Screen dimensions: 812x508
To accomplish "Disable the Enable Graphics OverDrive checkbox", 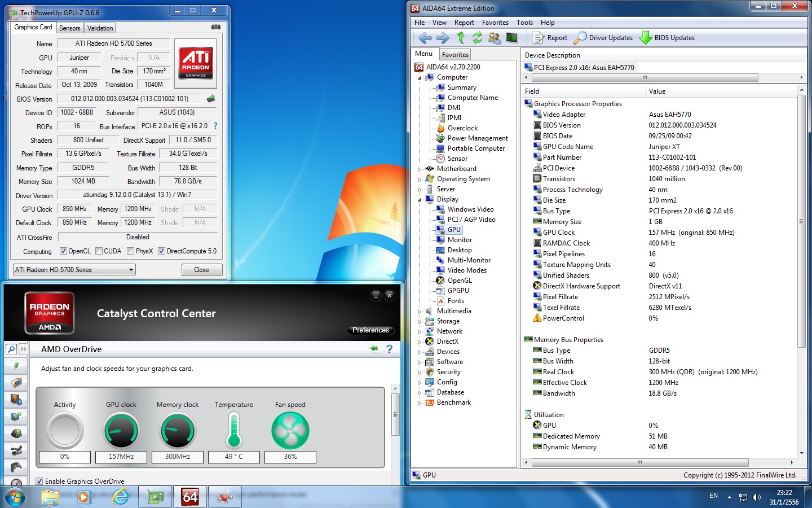I will point(39,481).
